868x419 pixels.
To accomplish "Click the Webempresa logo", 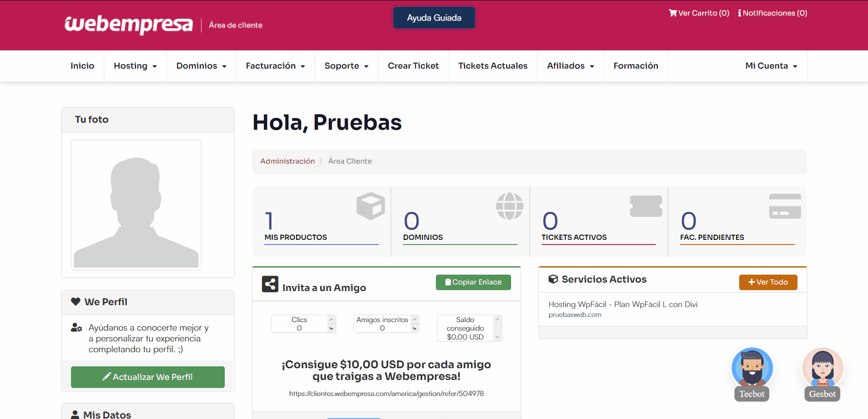I will coord(128,24).
